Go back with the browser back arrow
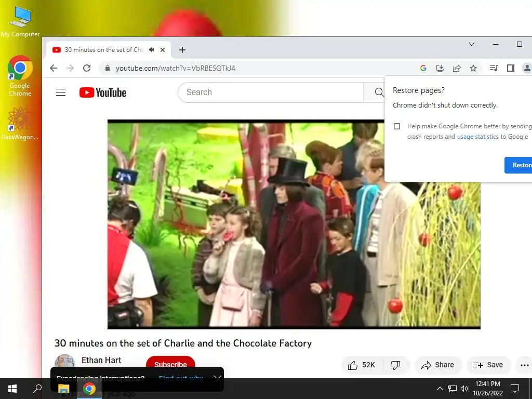Image resolution: width=532 pixels, height=399 pixels. point(54,68)
